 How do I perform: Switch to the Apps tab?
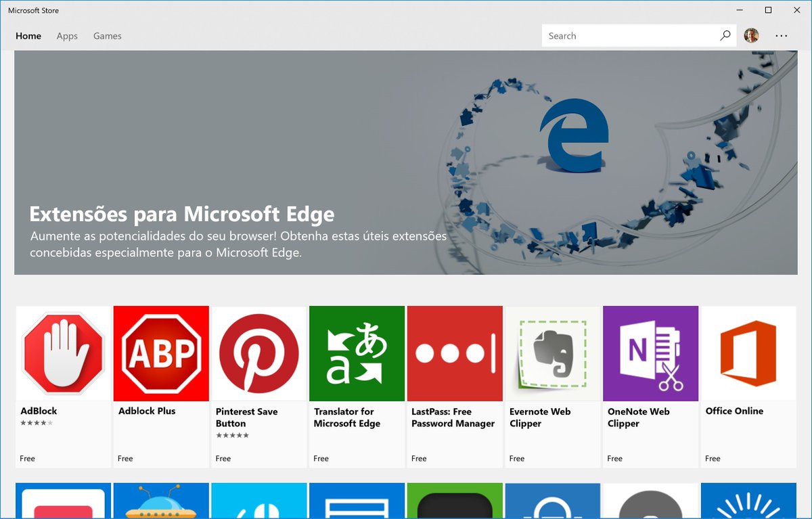pos(67,36)
